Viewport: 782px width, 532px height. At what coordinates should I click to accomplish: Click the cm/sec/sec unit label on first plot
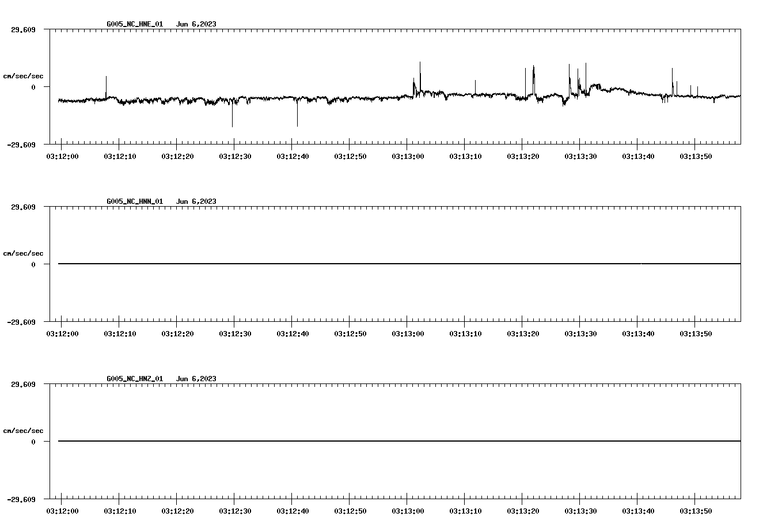click(24, 75)
